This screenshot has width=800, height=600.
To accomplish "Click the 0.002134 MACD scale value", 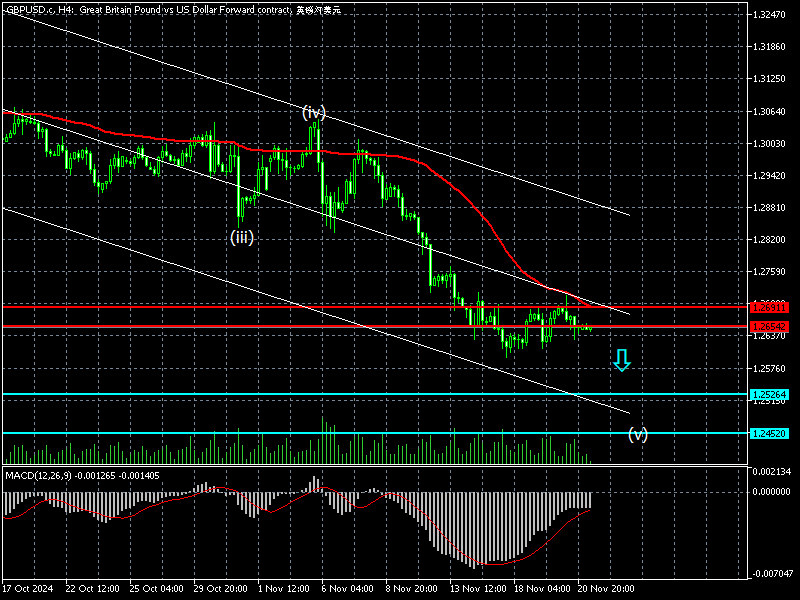I will pyautogui.click(x=772, y=471).
